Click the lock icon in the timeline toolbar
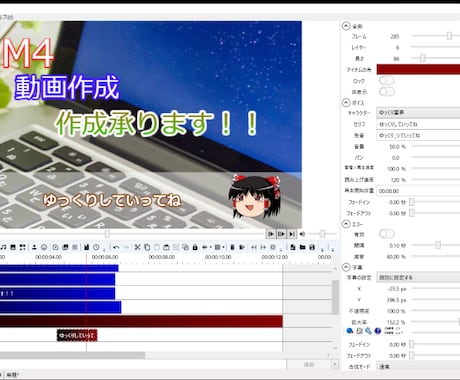This screenshot has height=380, width=460. point(195,247)
